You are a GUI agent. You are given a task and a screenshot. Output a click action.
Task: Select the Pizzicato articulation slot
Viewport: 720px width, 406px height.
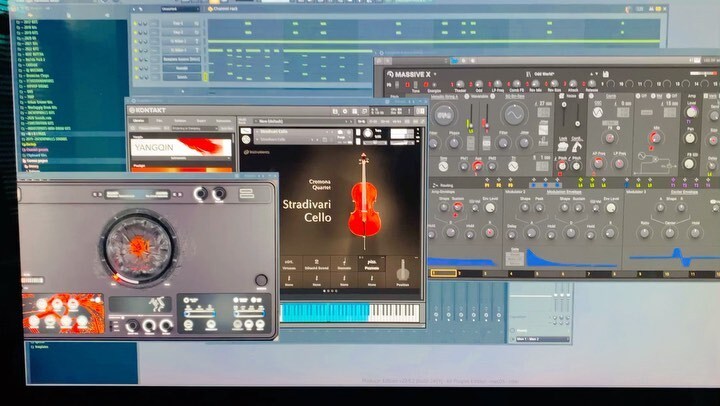[372, 264]
